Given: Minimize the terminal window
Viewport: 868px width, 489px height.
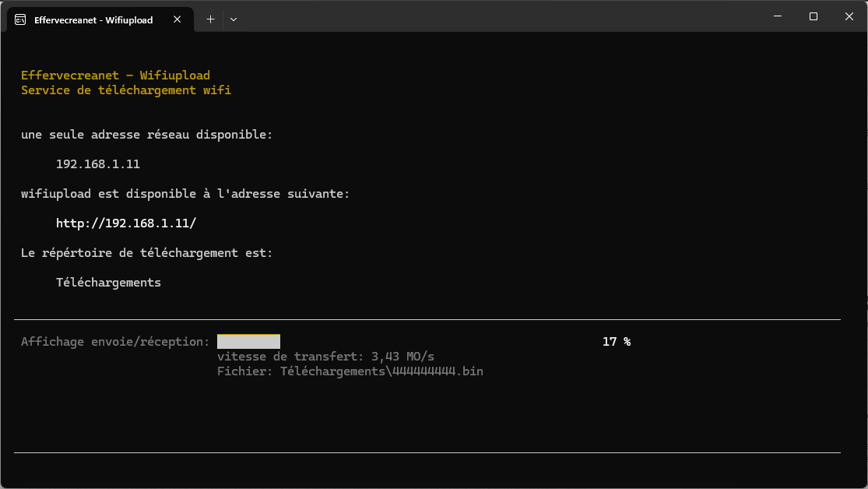Looking at the screenshot, I should 777,16.
